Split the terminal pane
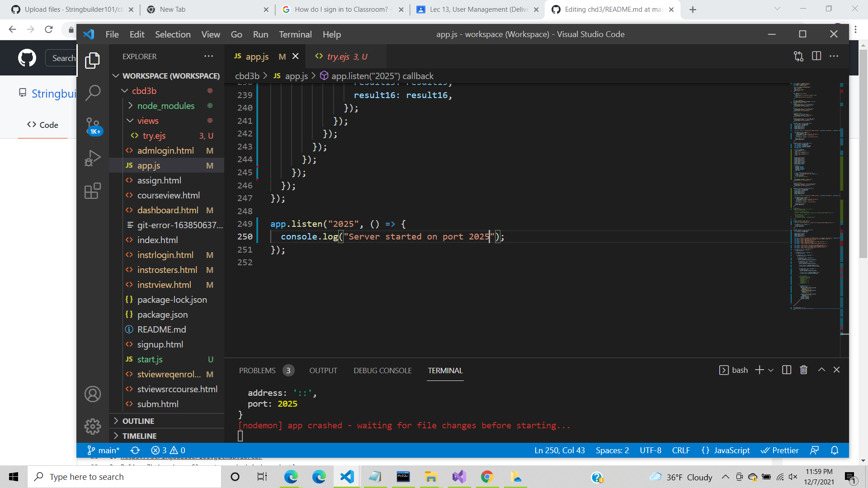 coord(787,370)
